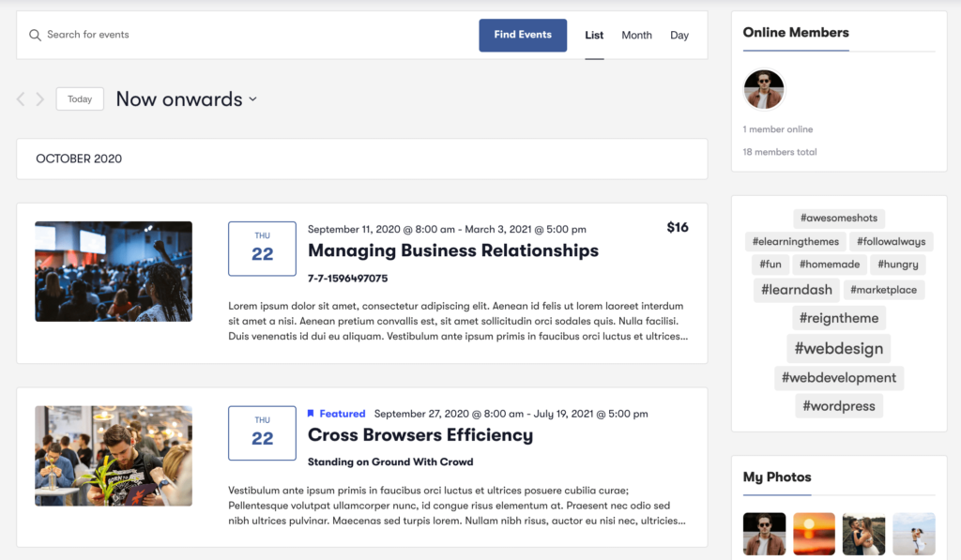This screenshot has height=560, width=961.
Task: Open the sunset photo in My Photos
Action: click(x=814, y=534)
